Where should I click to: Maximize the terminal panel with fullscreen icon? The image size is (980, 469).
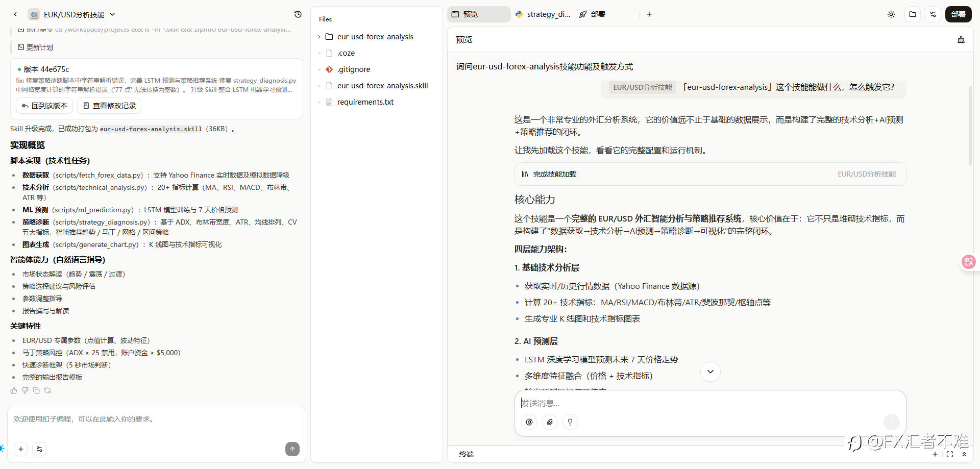point(950,454)
